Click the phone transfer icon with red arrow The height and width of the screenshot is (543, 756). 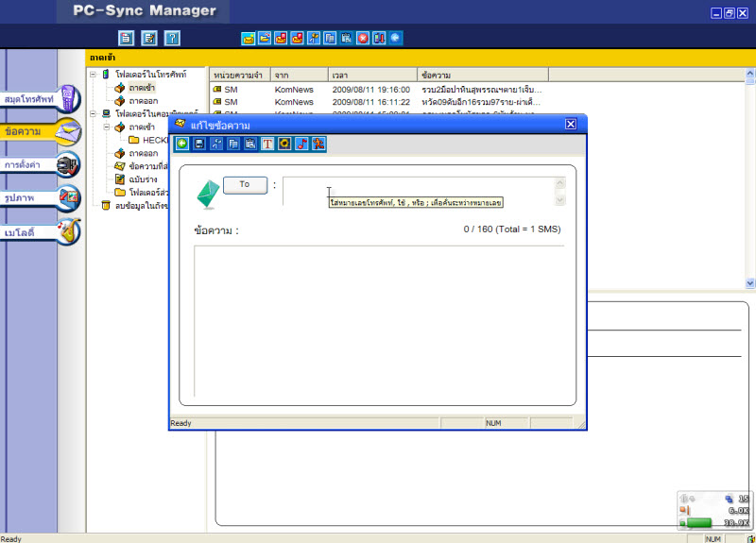click(x=379, y=38)
